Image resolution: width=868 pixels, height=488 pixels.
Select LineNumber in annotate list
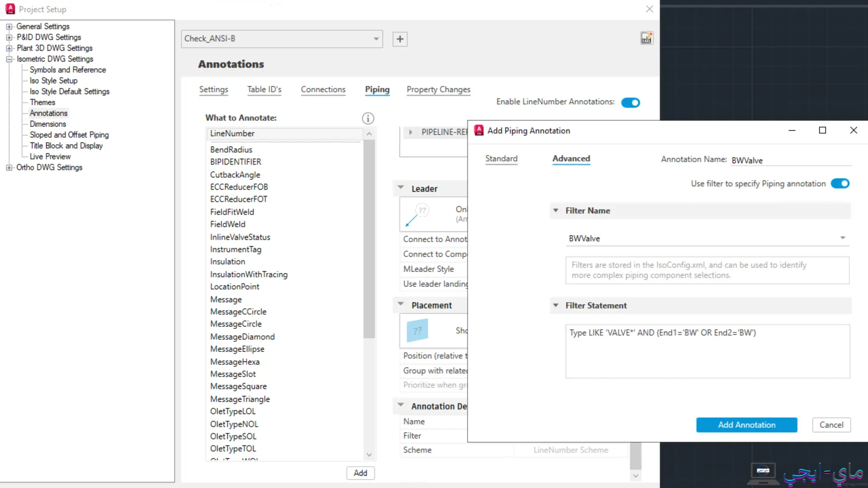click(285, 134)
